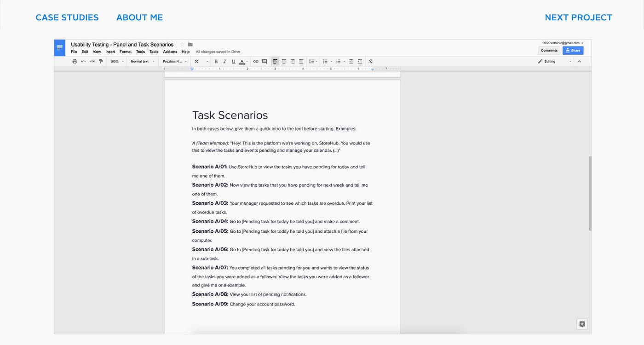Image resolution: width=644 pixels, height=345 pixels.
Task: Open the Table menu
Action: (154, 52)
